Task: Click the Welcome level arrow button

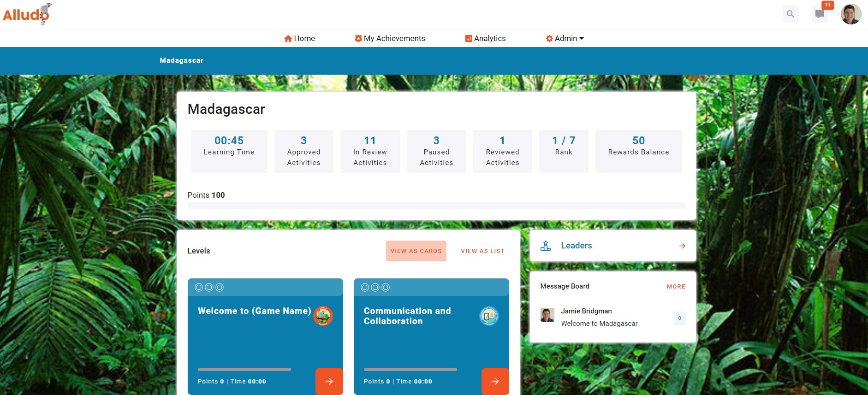Action: (x=329, y=381)
